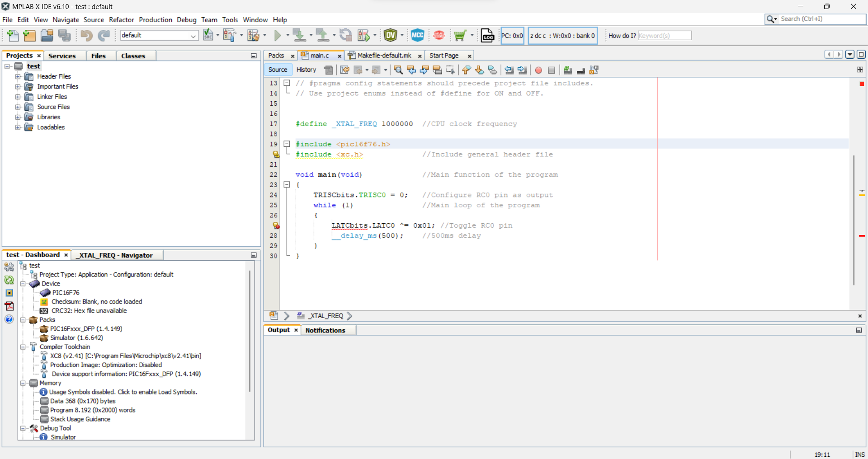Open the Production menu

pos(155,19)
